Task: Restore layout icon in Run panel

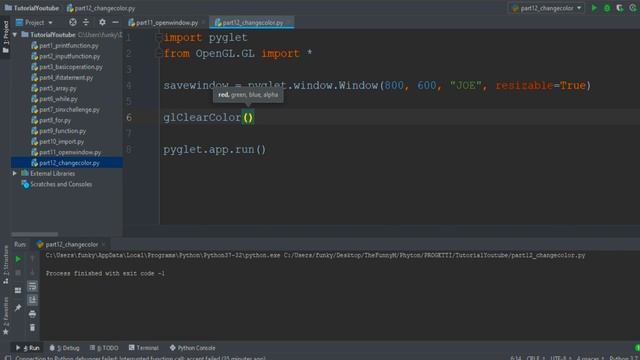Action: click(x=18, y=290)
